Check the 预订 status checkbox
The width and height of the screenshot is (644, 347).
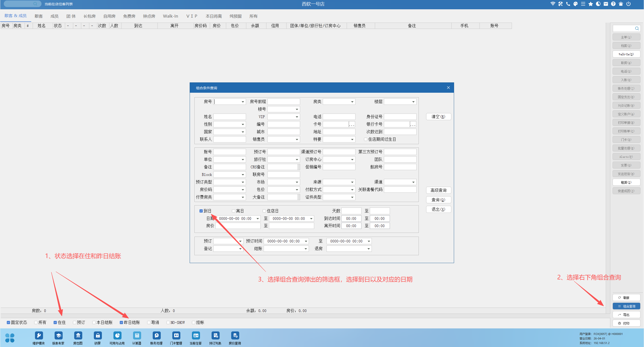pos(74,322)
